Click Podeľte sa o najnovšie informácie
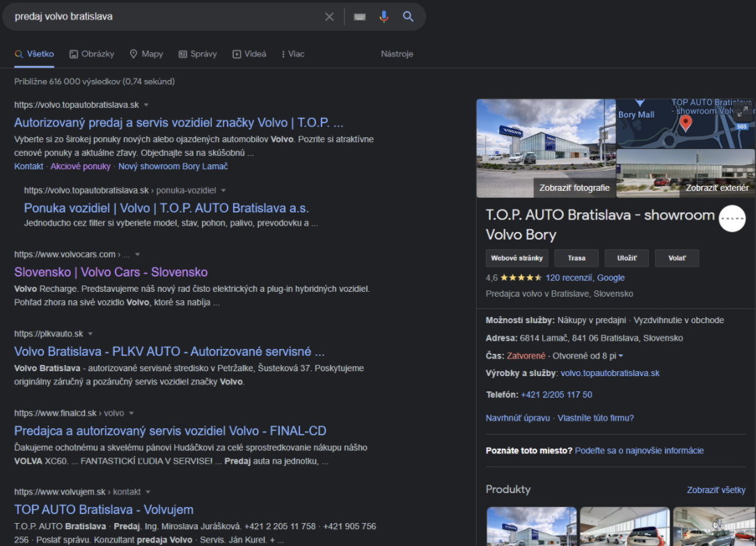 639,451
